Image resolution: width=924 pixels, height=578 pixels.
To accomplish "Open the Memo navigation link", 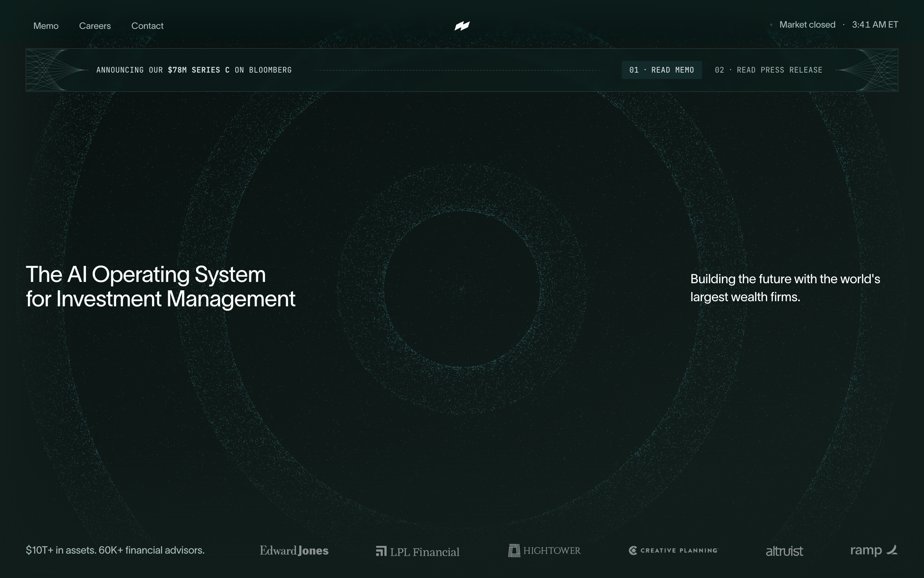I will tap(46, 26).
